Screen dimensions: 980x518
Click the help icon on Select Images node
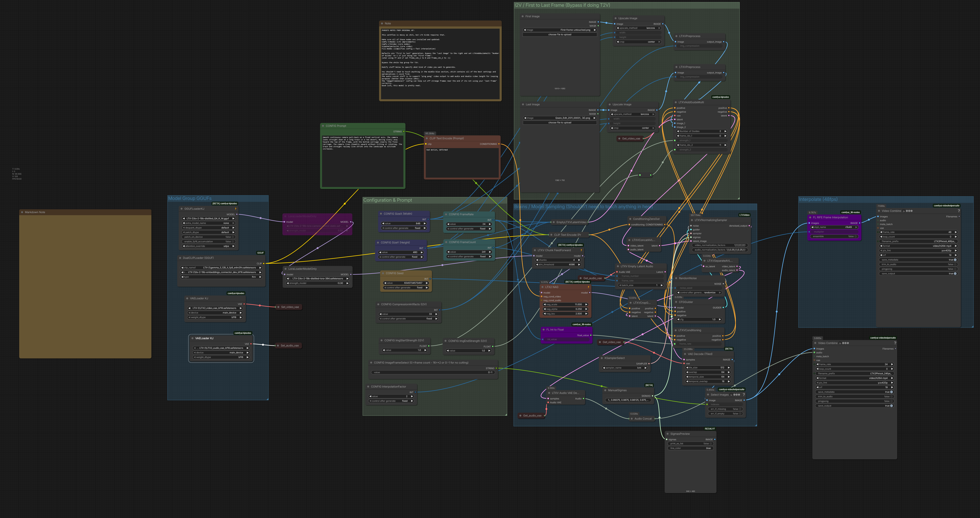click(x=743, y=394)
